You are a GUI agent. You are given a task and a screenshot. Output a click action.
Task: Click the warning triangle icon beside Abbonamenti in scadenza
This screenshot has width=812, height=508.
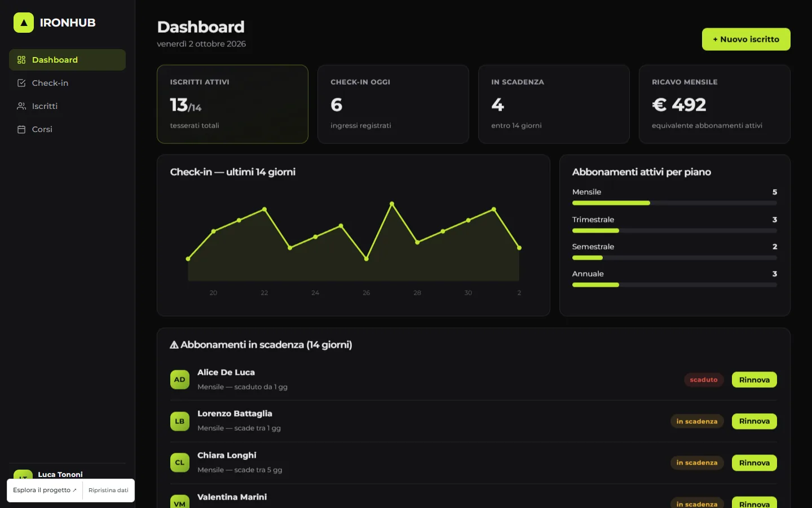[x=174, y=345]
